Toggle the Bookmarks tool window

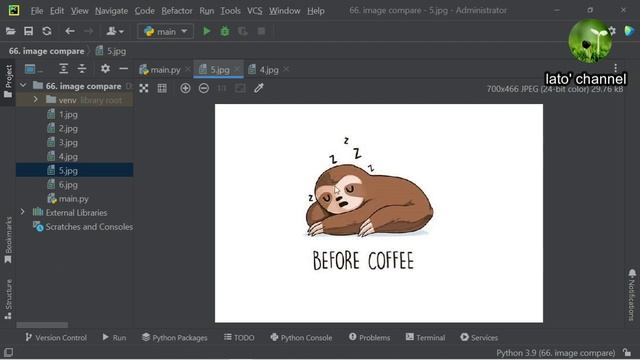tap(8, 240)
